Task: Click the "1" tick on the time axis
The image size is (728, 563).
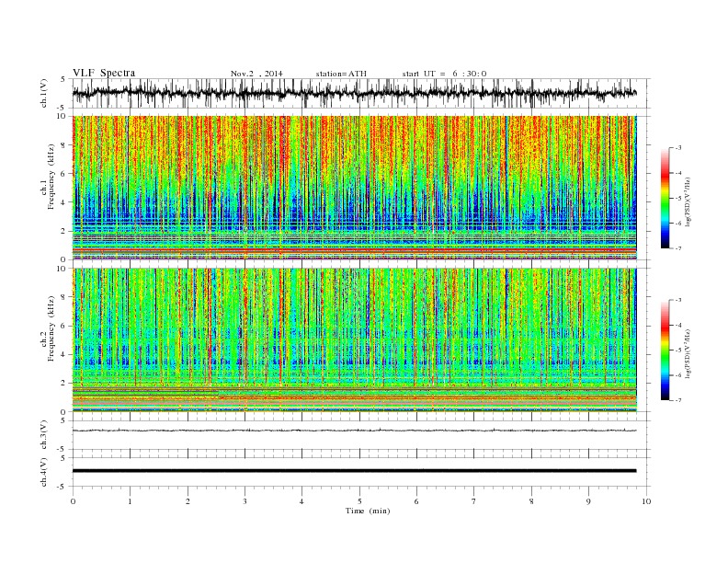Action: tap(130, 501)
